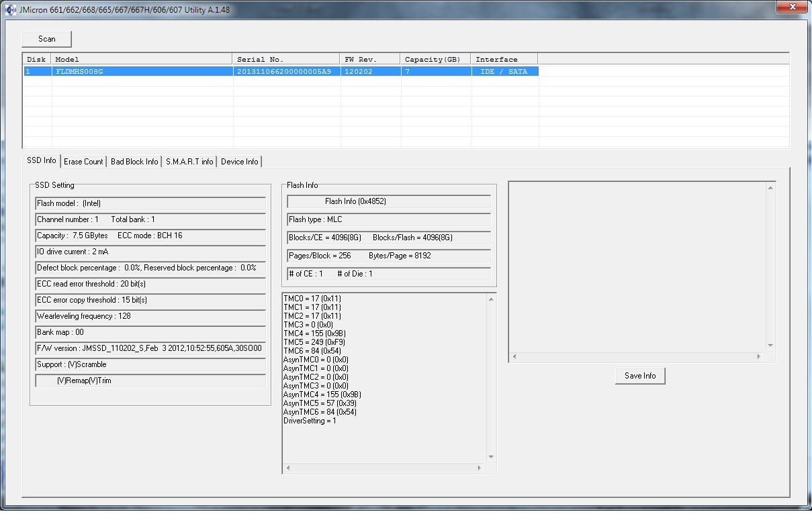Click the right info pane scroll up arrow
The image size is (812, 514).
coord(770,188)
